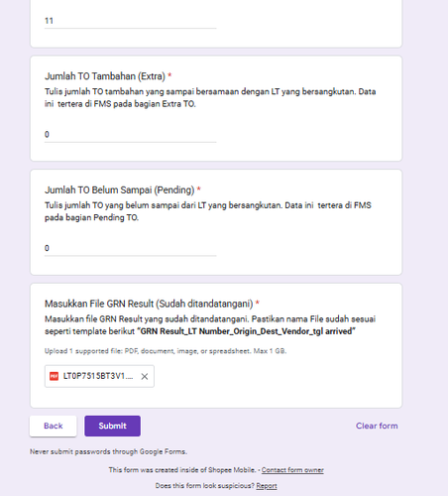The image size is (448, 496).
Task: Click the heading Jumlah TO Belum Sampai (Pending)
Action: pyautogui.click(x=119, y=190)
